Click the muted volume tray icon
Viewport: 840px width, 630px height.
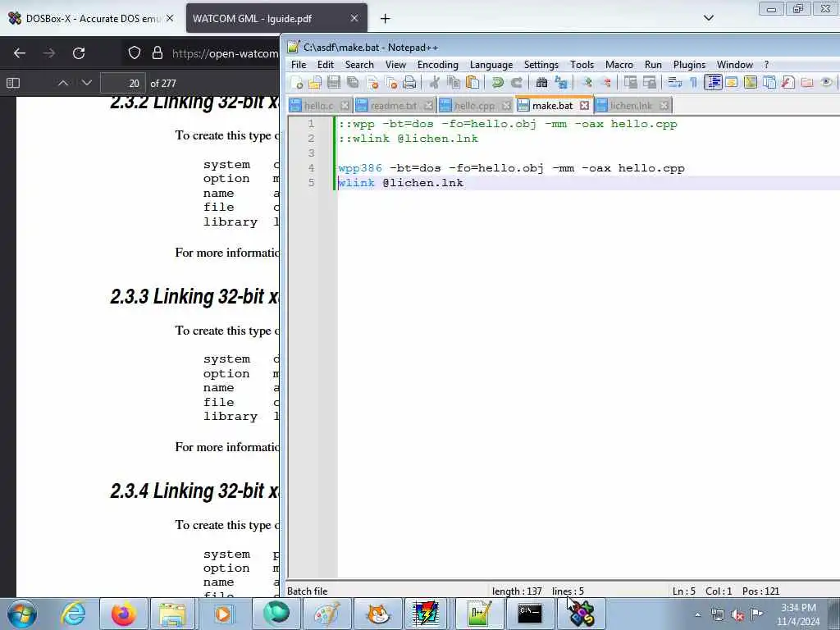pyautogui.click(x=737, y=614)
